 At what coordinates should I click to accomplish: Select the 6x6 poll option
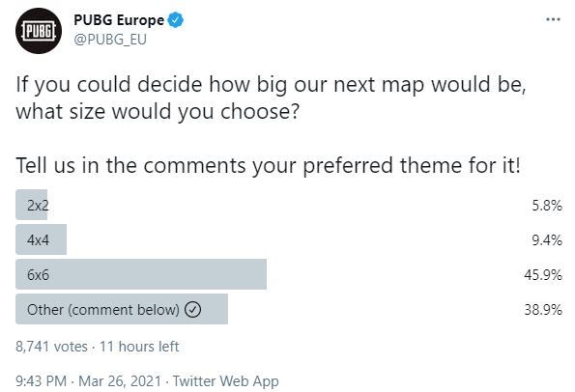click(x=289, y=274)
